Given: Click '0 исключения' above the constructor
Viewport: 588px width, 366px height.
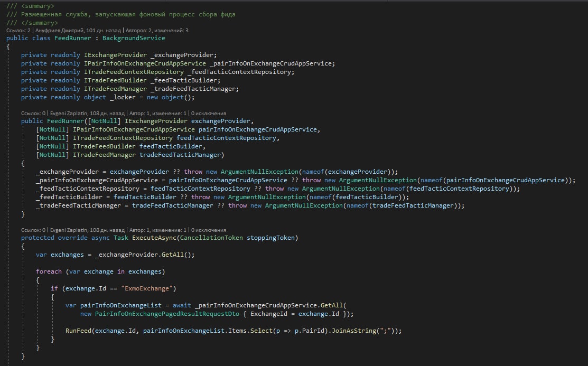Looking at the screenshot, I should click(209, 113).
